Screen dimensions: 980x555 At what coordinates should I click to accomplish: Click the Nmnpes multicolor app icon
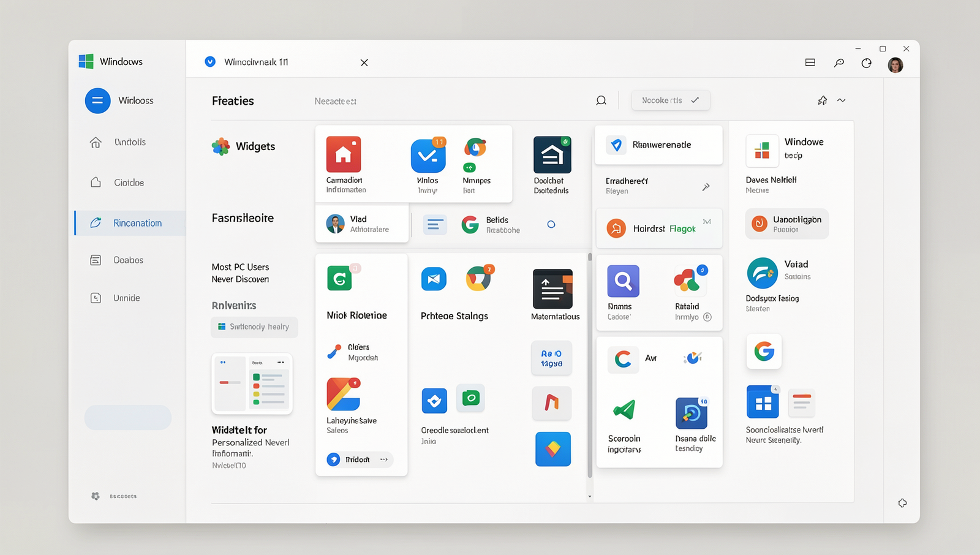pyautogui.click(x=475, y=148)
